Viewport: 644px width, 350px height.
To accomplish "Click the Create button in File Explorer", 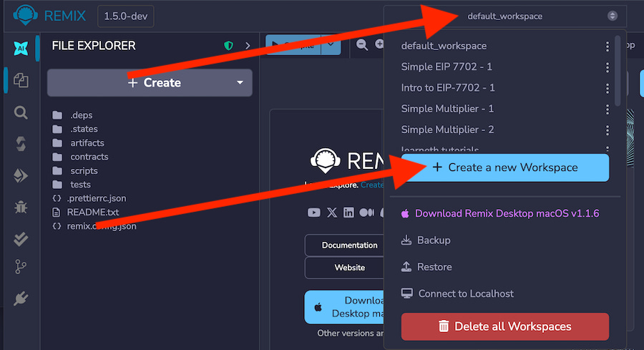I will point(150,82).
